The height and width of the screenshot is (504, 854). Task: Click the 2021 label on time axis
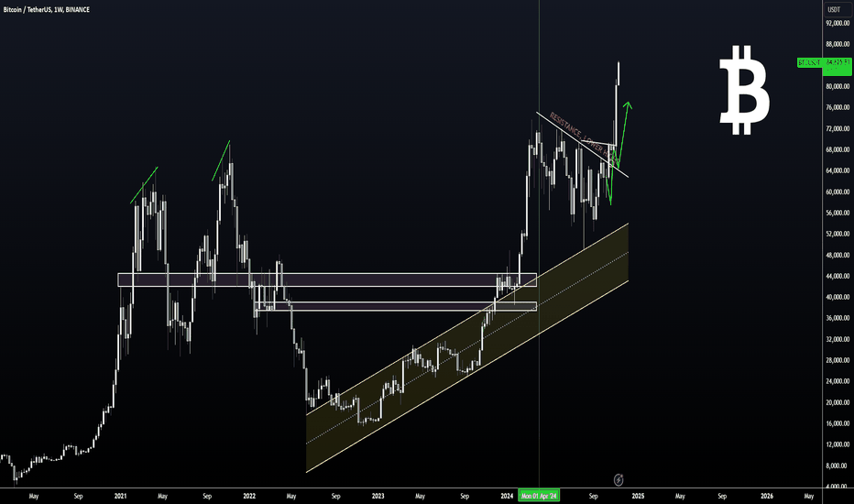point(120,497)
